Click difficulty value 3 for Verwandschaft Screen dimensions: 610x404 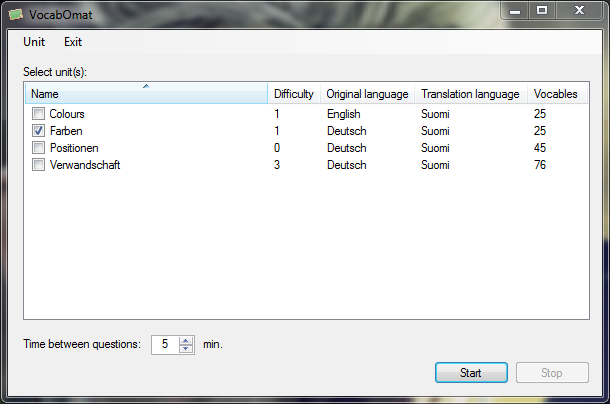[277, 165]
